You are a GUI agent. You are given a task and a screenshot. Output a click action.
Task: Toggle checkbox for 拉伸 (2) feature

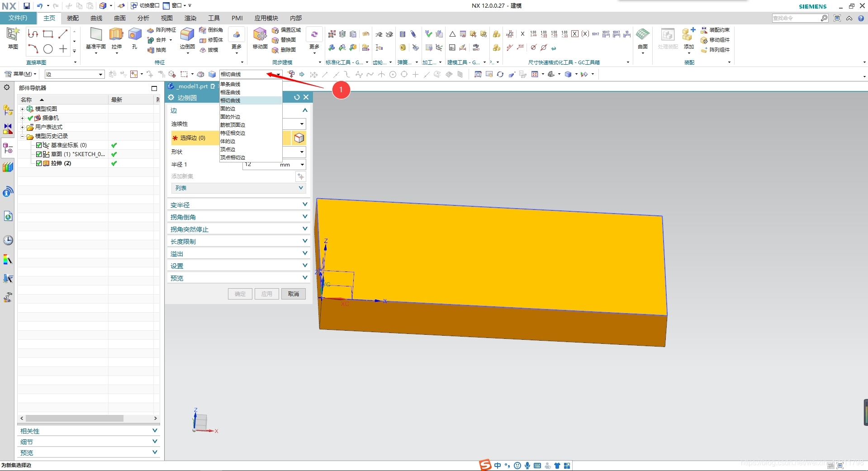pyautogui.click(x=39, y=163)
